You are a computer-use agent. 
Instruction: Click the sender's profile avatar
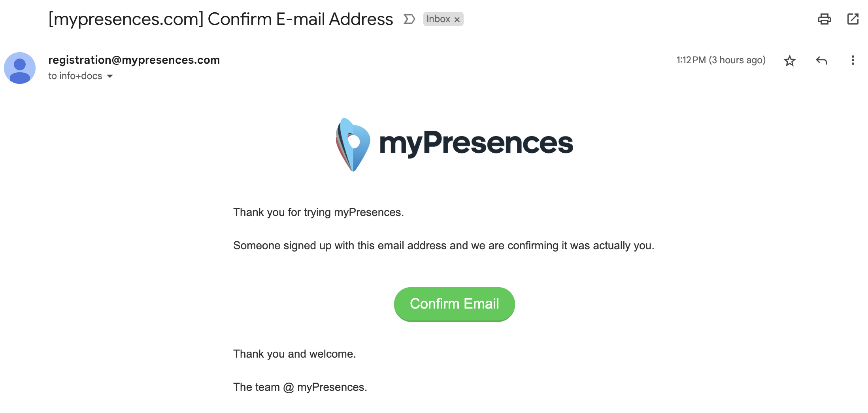pyautogui.click(x=20, y=68)
